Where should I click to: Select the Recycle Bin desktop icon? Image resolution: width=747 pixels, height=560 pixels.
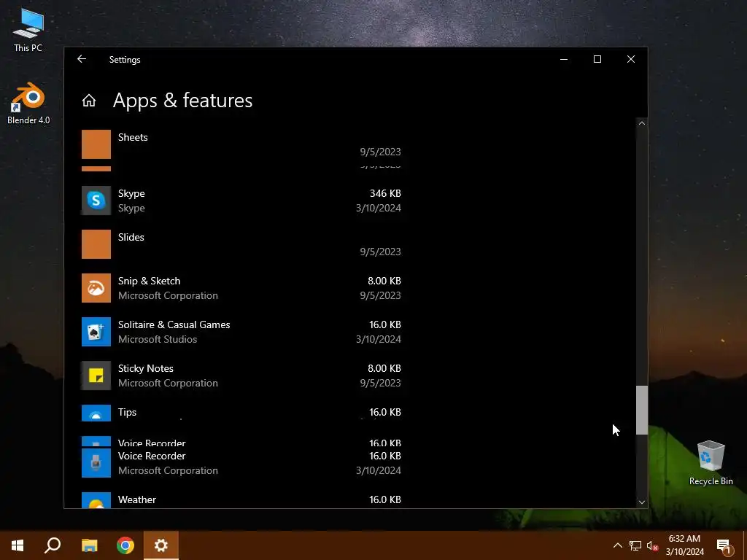click(711, 463)
